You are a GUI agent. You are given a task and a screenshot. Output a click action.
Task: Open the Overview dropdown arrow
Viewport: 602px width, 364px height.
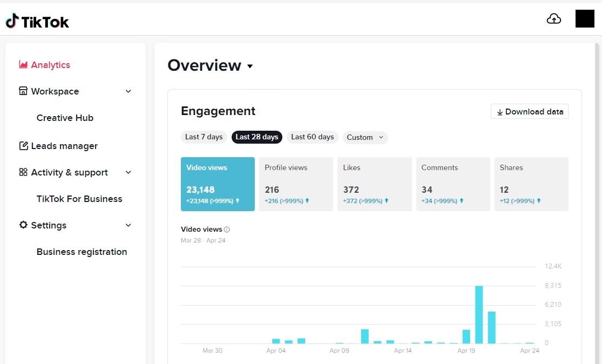coord(250,66)
